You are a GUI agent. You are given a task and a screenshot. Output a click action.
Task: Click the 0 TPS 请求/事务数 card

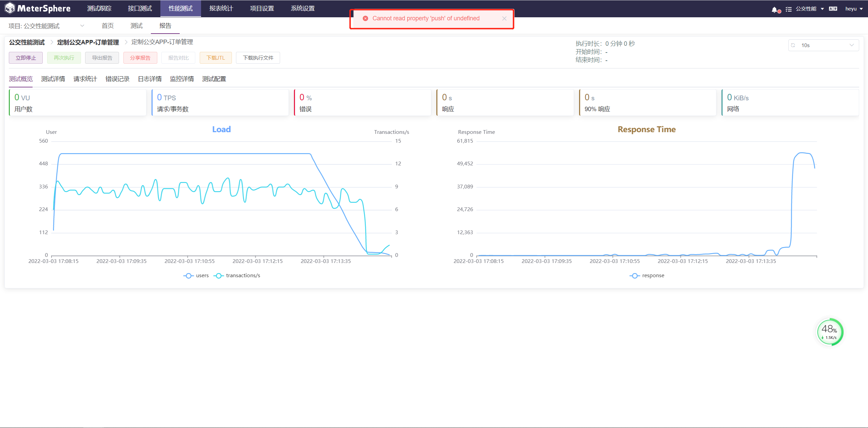pyautogui.click(x=220, y=103)
